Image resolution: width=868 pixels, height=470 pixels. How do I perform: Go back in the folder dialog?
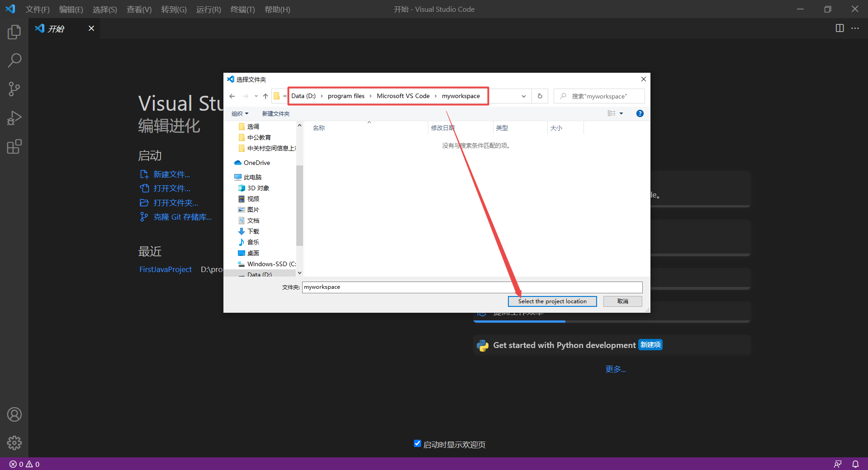pos(232,96)
